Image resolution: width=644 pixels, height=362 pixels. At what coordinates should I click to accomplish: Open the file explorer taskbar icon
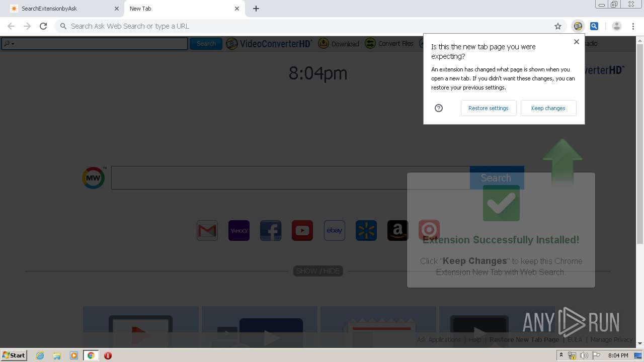coord(57,355)
